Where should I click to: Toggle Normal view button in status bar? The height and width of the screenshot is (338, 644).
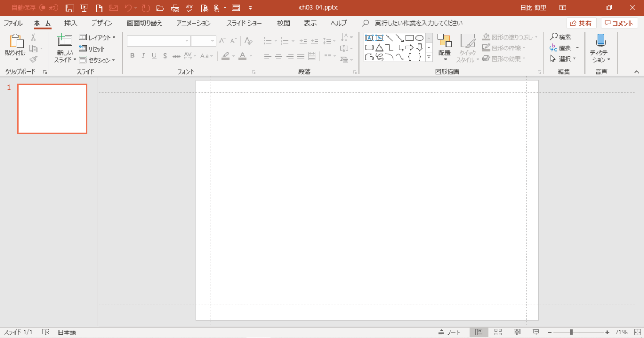[479, 333]
